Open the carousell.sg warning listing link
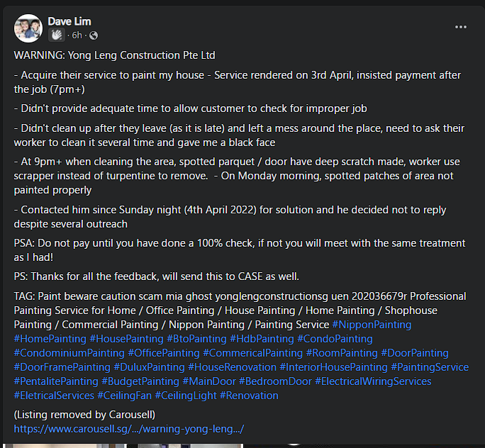Screen dimensions: 485x448 129,429
